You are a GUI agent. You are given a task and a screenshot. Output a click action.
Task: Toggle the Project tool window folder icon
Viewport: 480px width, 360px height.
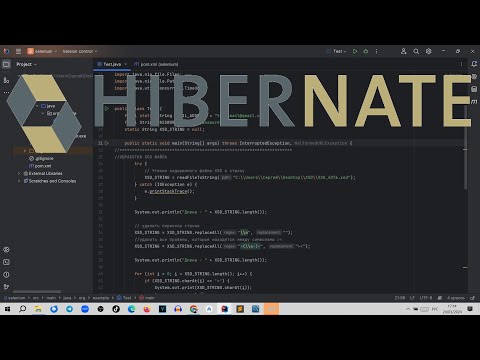click(x=6, y=64)
